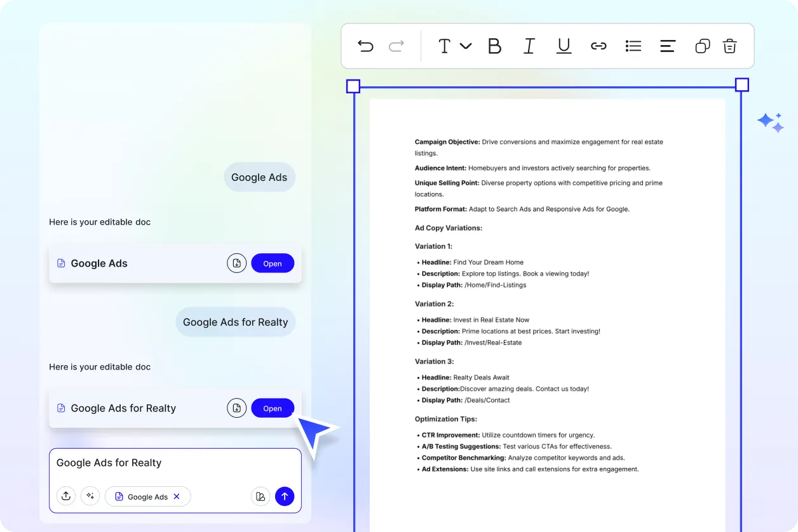Toggle italic formatting
Viewport: 798px width, 532px height.
[529, 46]
